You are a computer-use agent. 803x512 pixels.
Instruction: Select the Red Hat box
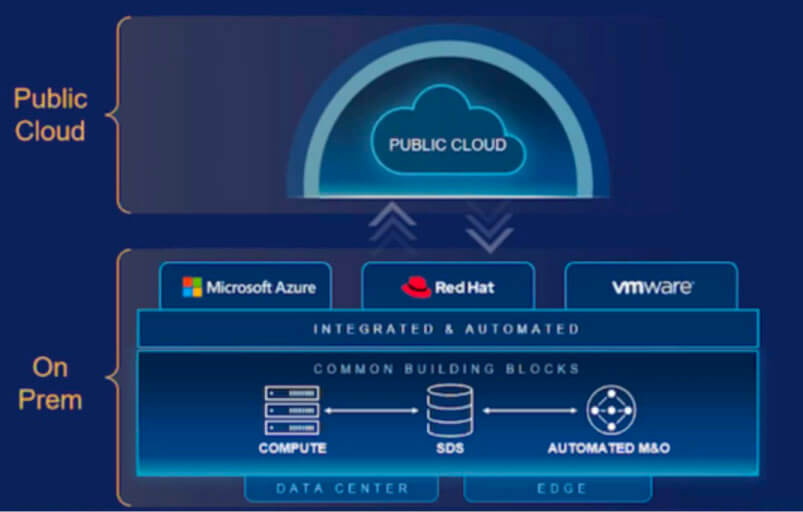[448, 286]
